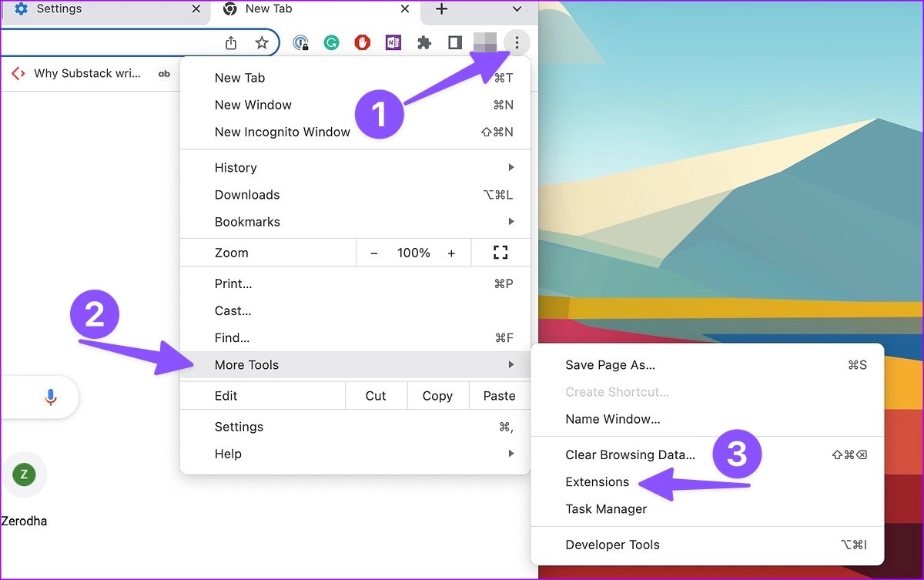Choose Cast... menu item
Image resolution: width=924 pixels, height=580 pixels.
click(x=355, y=311)
